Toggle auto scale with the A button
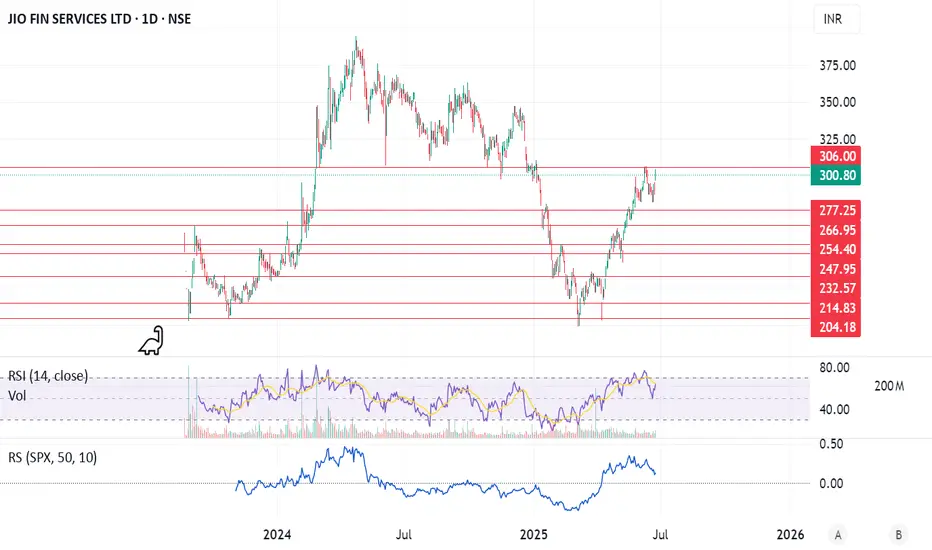Viewport: 932px width, 550px height. [838, 535]
